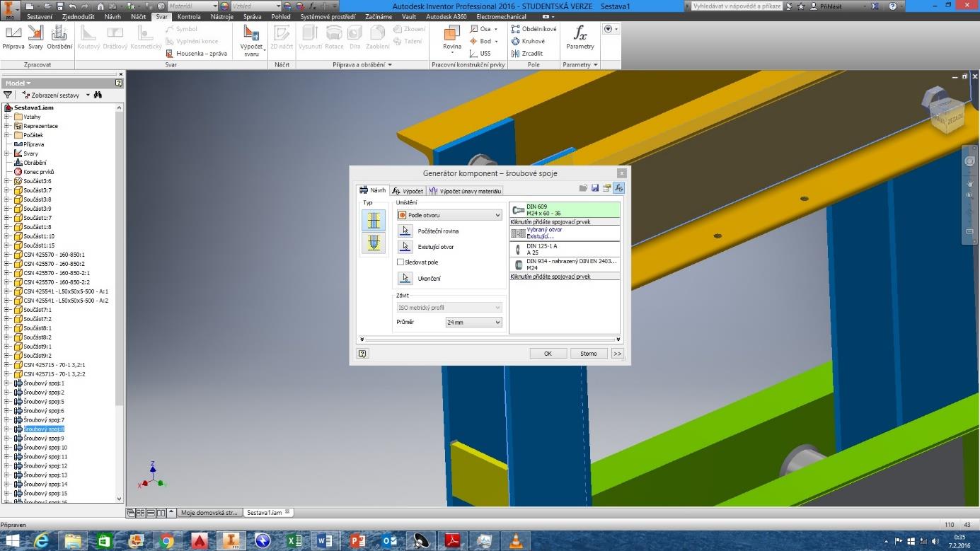Open Průměr 24 mm dropdown

[x=473, y=322]
